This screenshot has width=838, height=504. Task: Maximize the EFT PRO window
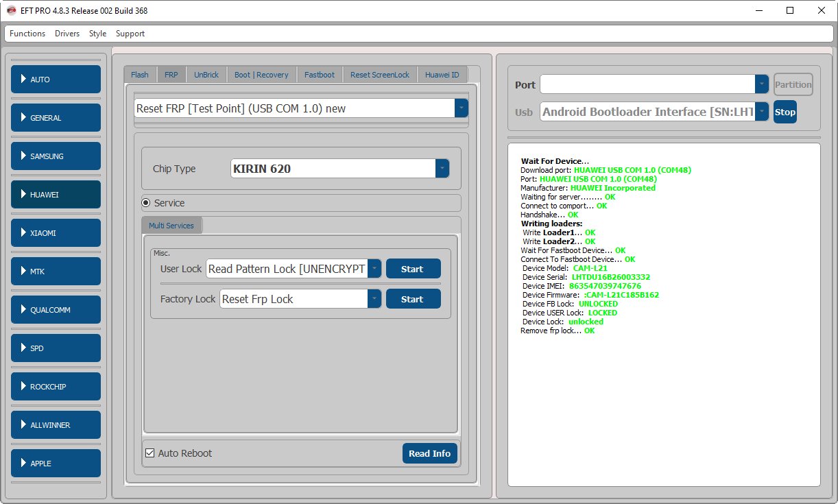coord(790,11)
